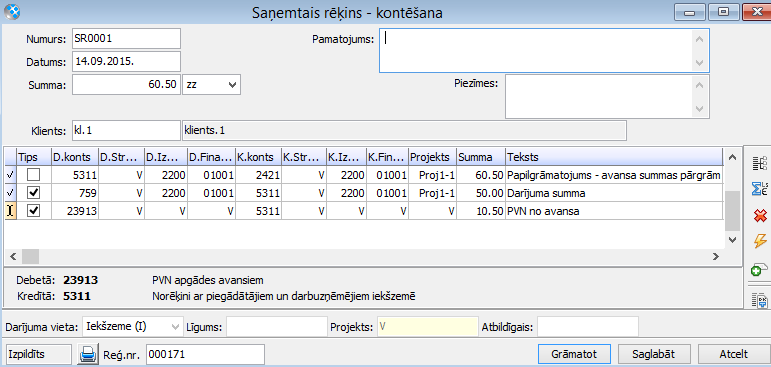
Task: Toggle Tips checkbox in the 23913 row
Action: pos(34,211)
